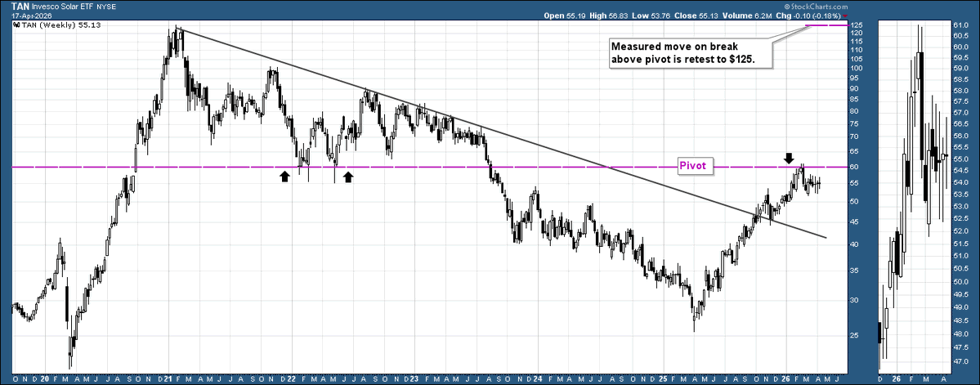Click the 80 price axis label
Viewport: 980px width, 385px height.
point(855,112)
